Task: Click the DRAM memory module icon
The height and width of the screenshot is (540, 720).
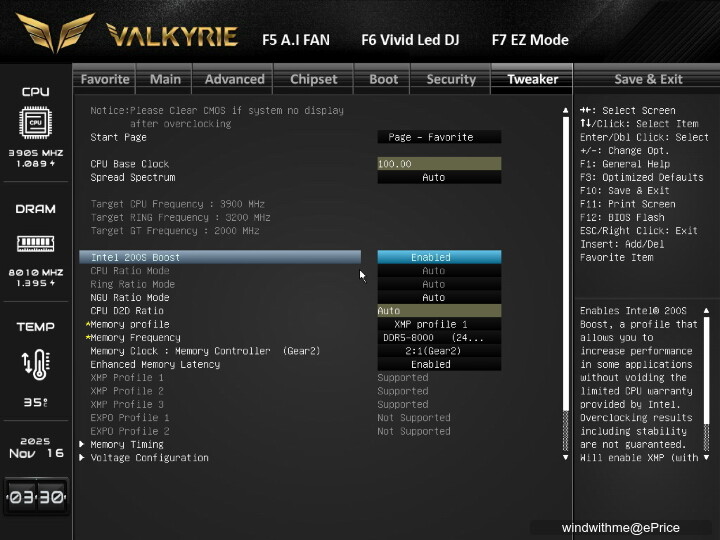Action: tap(35, 243)
